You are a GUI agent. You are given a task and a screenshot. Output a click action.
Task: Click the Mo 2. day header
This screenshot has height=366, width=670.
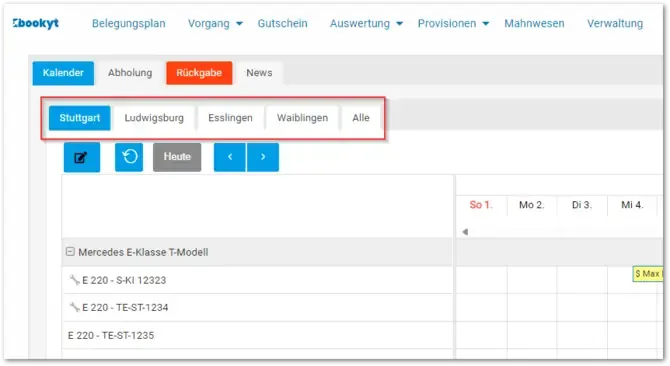532,205
